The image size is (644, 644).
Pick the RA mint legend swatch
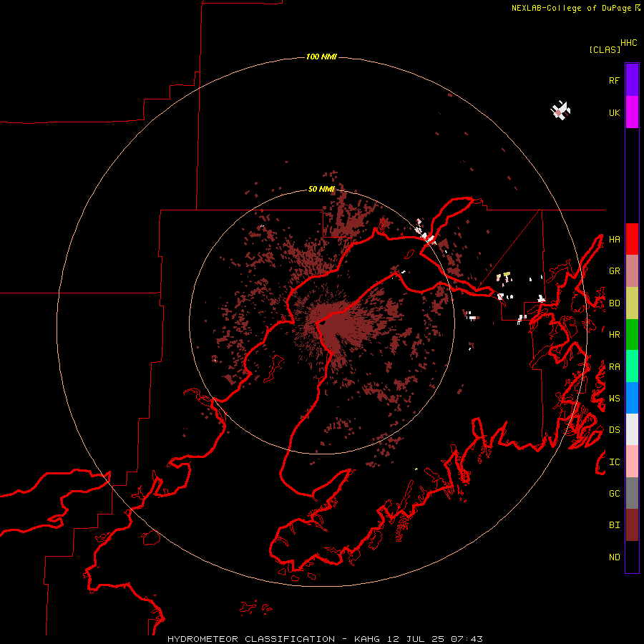tap(632, 366)
